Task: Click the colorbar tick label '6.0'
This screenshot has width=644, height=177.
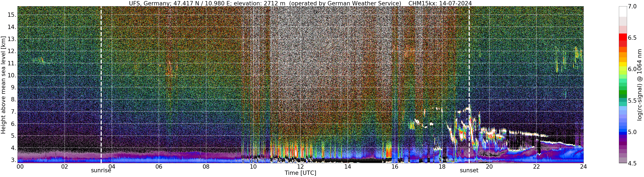Action: (632, 69)
